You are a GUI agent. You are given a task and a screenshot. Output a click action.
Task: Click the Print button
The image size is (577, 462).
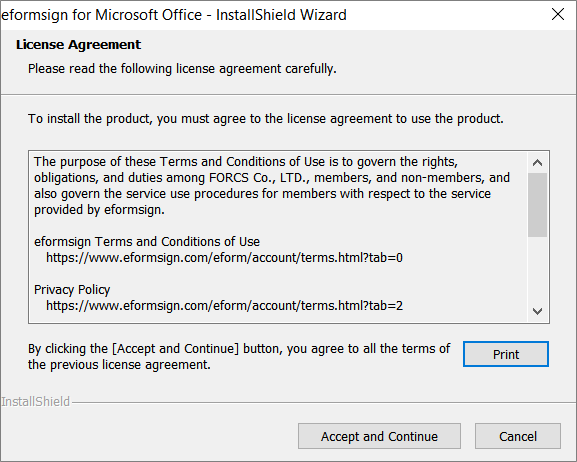tap(506, 354)
